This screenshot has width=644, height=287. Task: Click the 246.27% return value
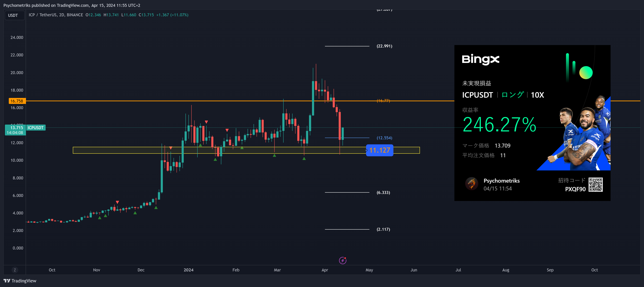(499, 124)
